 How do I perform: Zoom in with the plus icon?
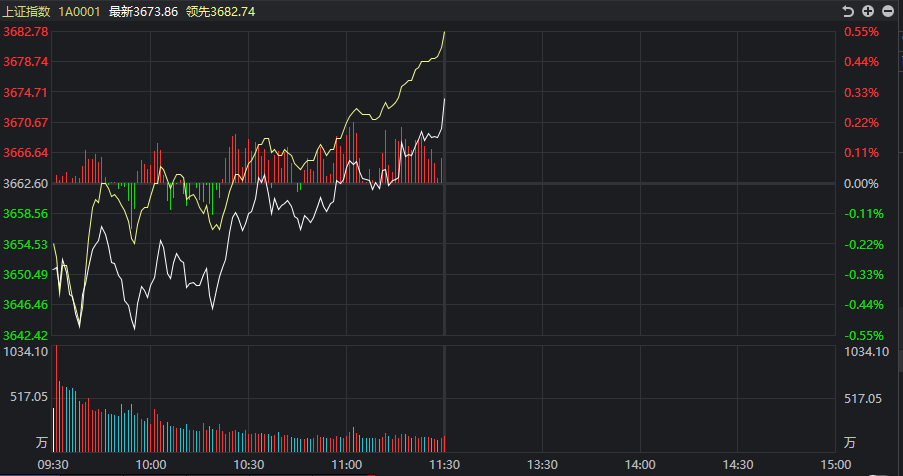868,11
